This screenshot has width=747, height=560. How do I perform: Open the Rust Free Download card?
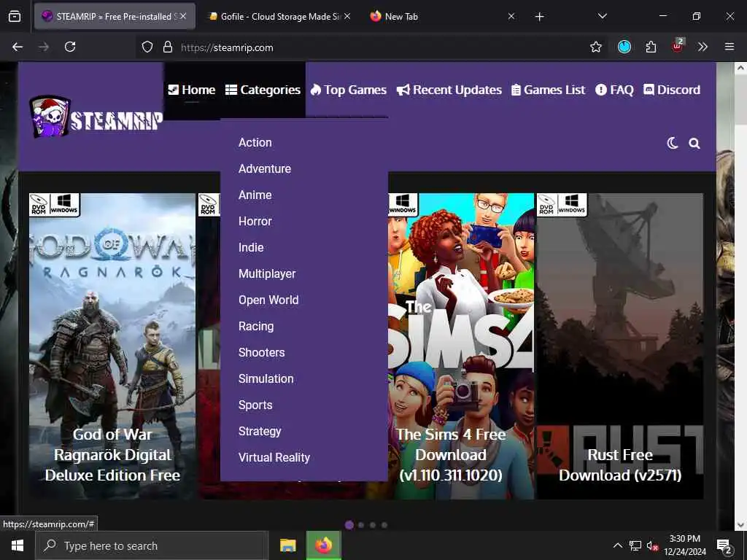tap(620, 346)
